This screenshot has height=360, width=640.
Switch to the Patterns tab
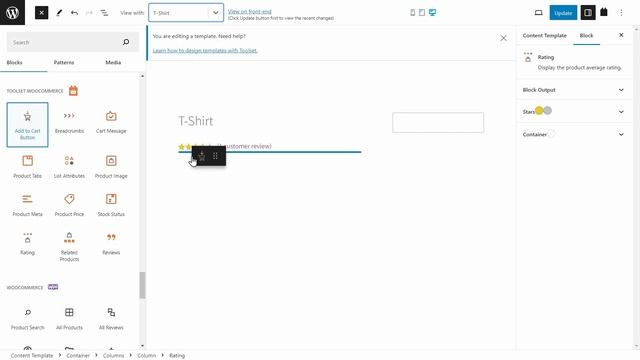pos(64,62)
